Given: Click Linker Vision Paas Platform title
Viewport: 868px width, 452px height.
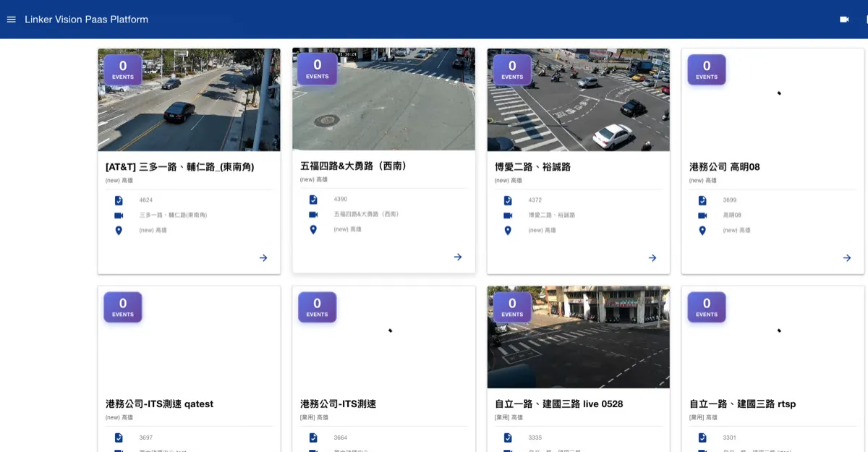Looking at the screenshot, I should tap(86, 20).
